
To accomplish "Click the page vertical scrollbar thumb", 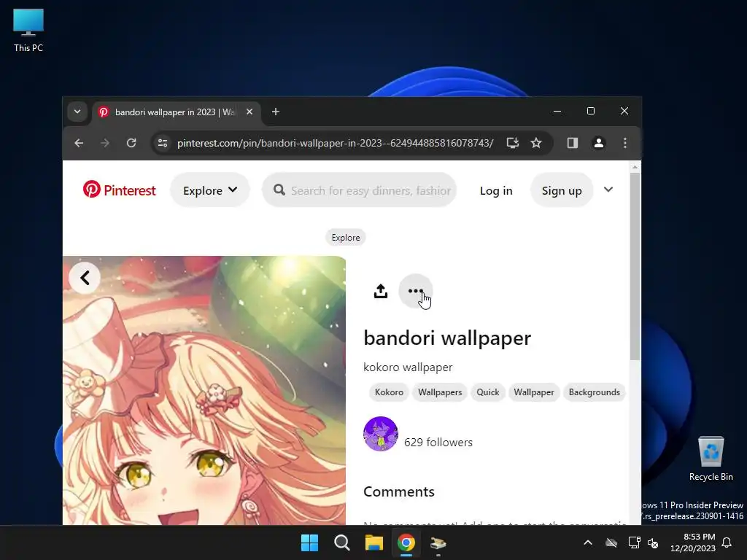I will 635,267.
